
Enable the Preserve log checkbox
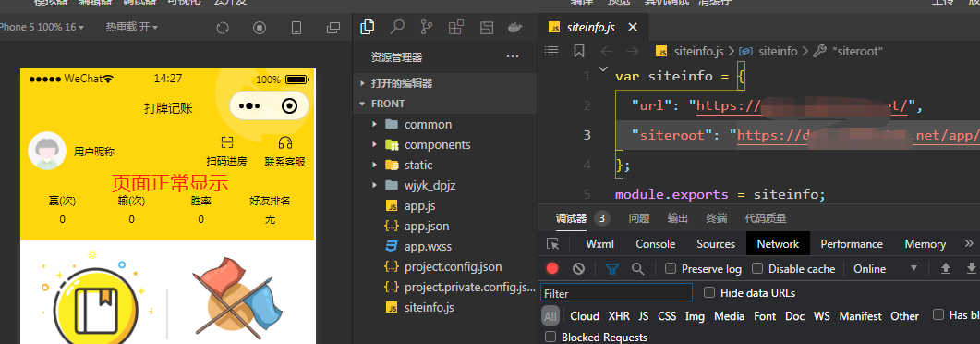(x=671, y=268)
